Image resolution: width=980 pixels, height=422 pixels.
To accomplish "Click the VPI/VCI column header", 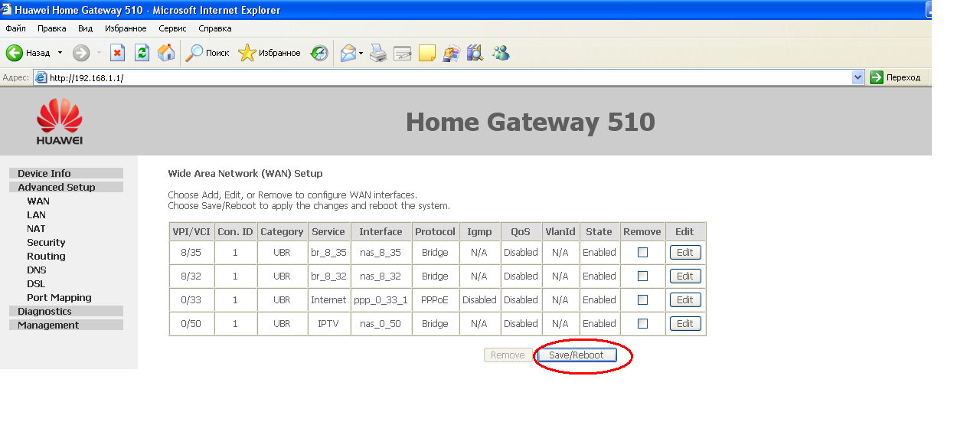I will tap(191, 231).
